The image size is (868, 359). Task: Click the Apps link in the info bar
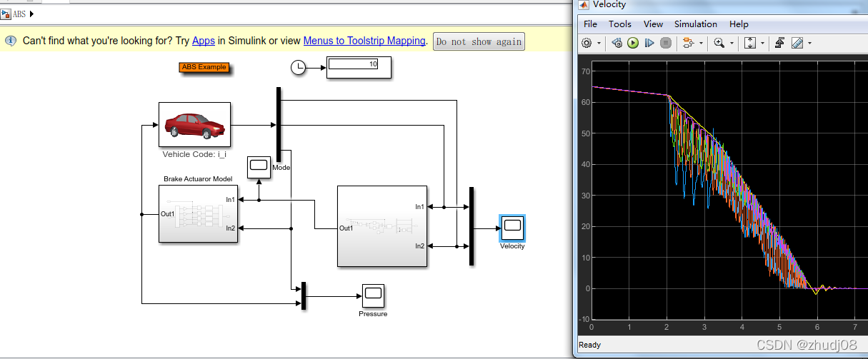point(204,41)
